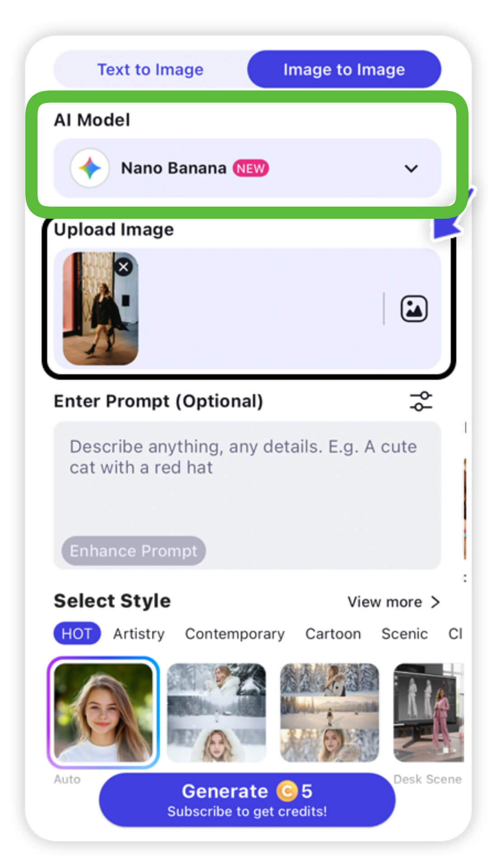The width and height of the screenshot is (488, 868).
Task: Choose the Artistry style category
Action: point(139,634)
